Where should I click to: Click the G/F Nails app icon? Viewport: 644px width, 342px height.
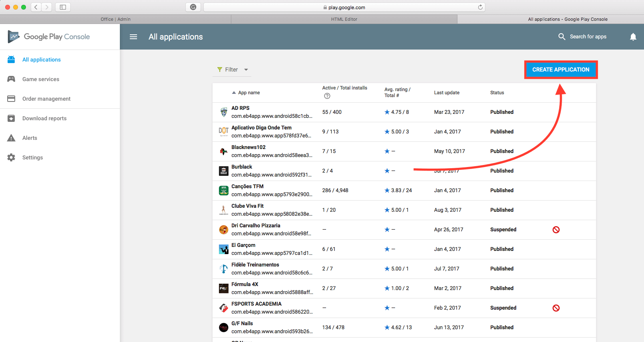pyautogui.click(x=224, y=328)
